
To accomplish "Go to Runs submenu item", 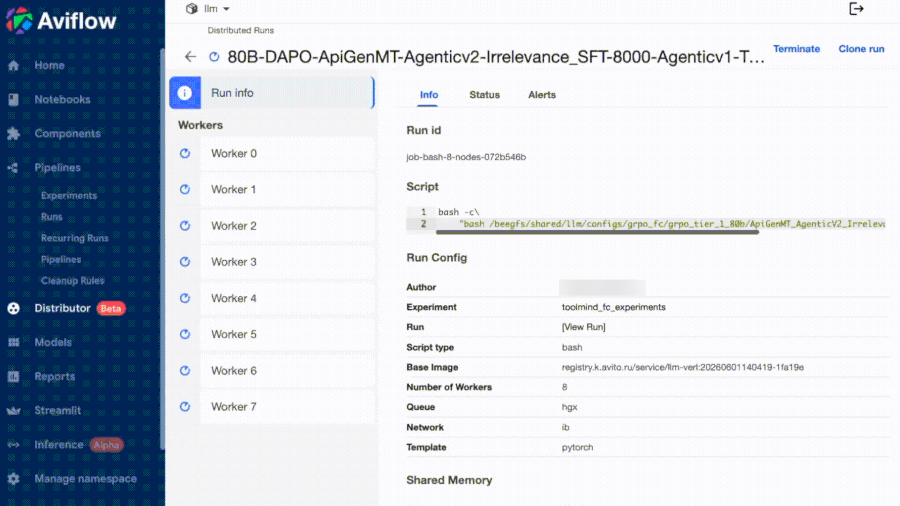I will tap(52, 217).
